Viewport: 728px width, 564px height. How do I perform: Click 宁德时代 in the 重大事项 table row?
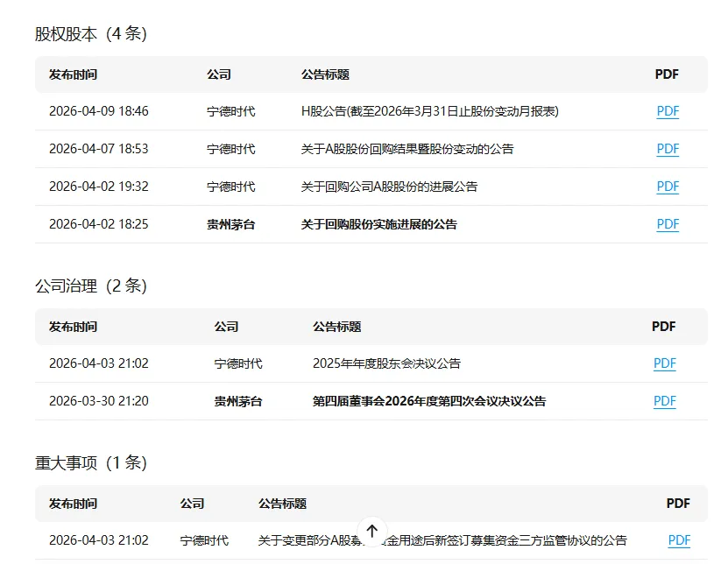click(204, 540)
